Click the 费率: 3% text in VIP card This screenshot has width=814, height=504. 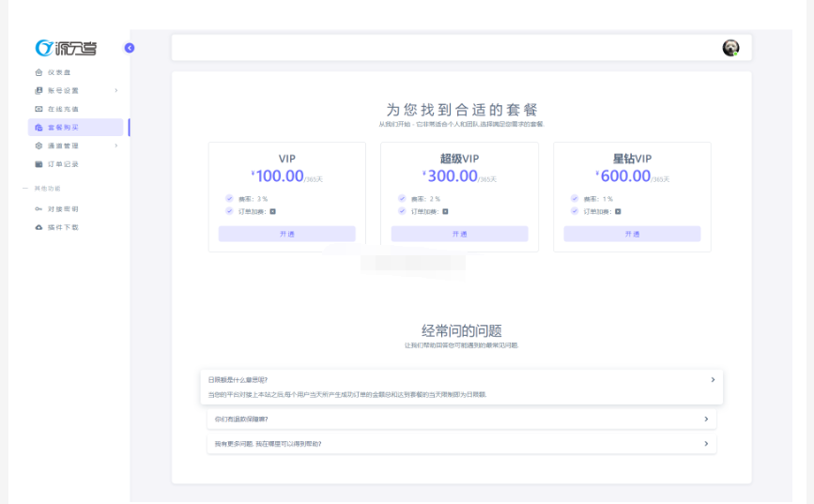point(253,199)
